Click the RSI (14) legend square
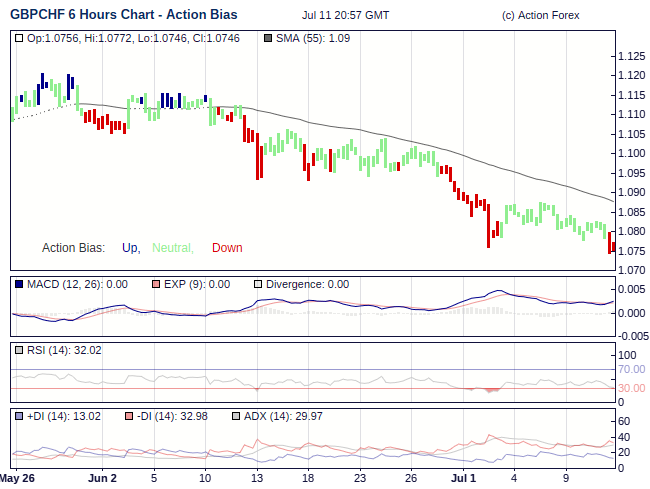 click(20, 350)
